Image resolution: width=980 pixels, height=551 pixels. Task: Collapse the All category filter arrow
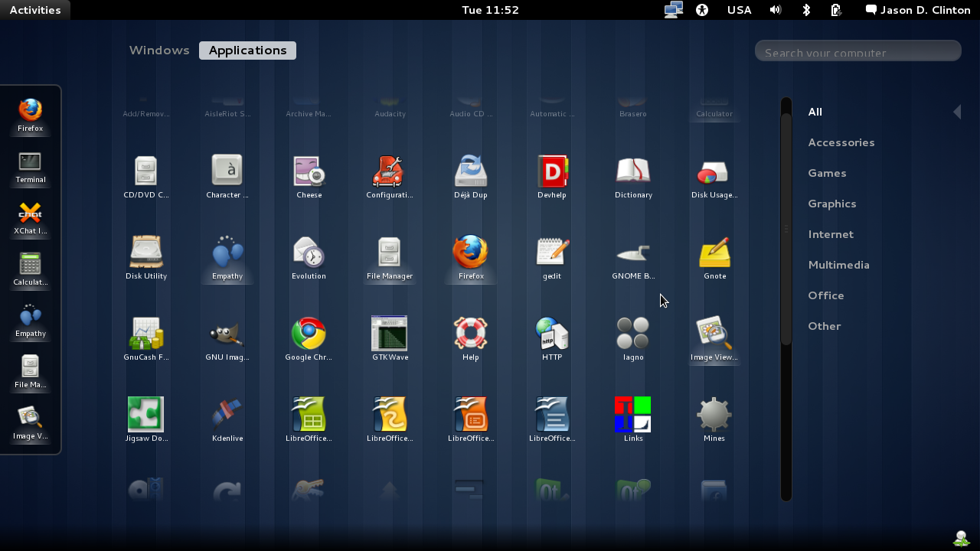[957, 112]
